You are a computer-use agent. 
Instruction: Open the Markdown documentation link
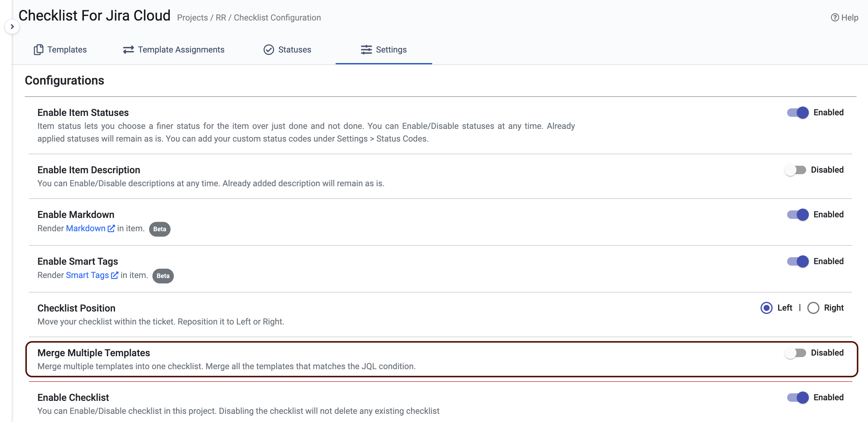tap(86, 229)
